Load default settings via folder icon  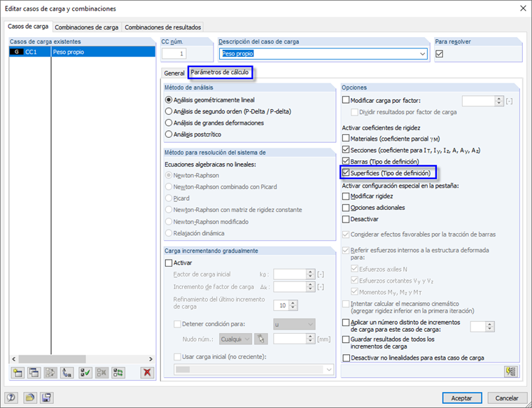[30, 398]
